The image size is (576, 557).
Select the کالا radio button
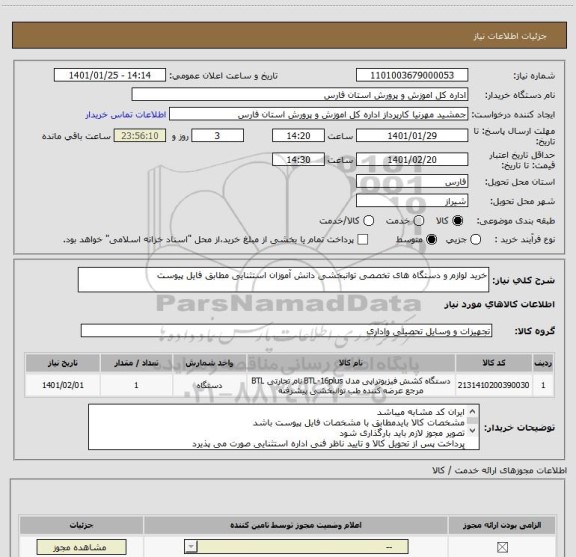458,221
